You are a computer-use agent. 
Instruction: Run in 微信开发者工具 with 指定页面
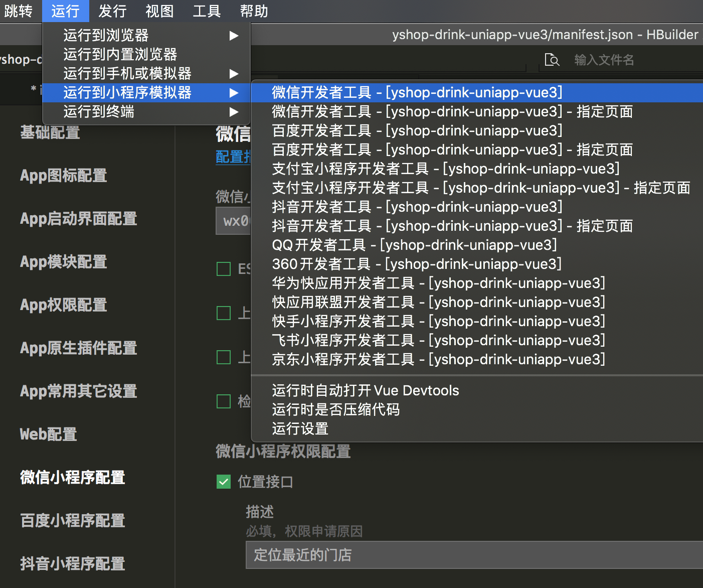click(477, 112)
